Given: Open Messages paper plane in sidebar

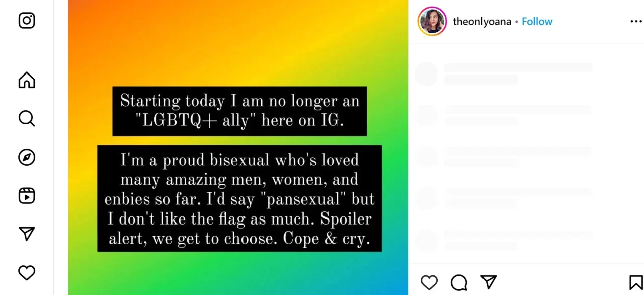Looking at the screenshot, I should (27, 234).
